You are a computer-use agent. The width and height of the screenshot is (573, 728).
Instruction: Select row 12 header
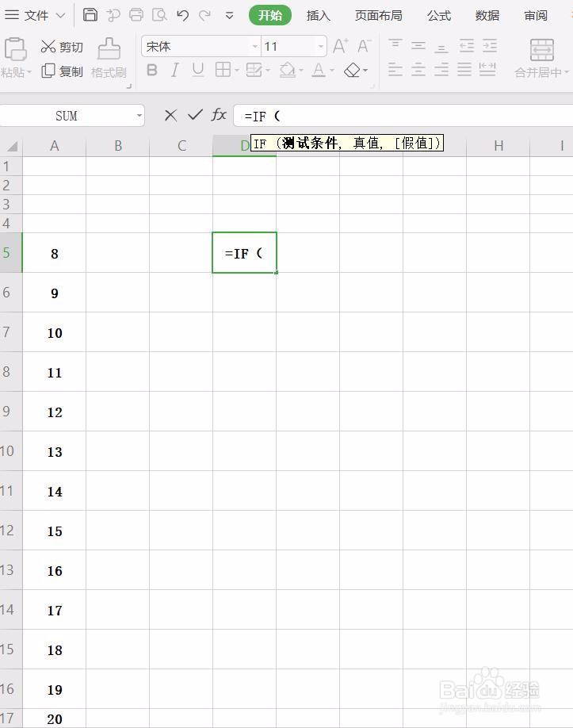pos(10,531)
